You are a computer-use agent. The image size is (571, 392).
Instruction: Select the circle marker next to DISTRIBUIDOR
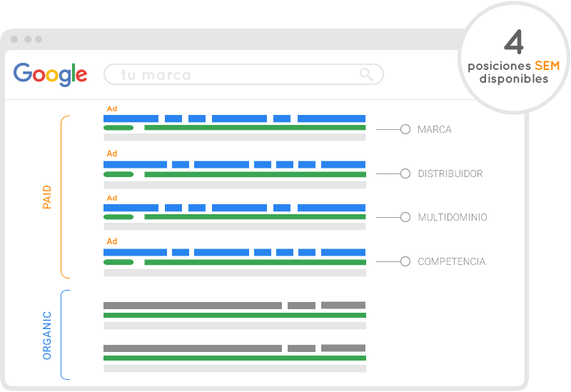[405, 174]
